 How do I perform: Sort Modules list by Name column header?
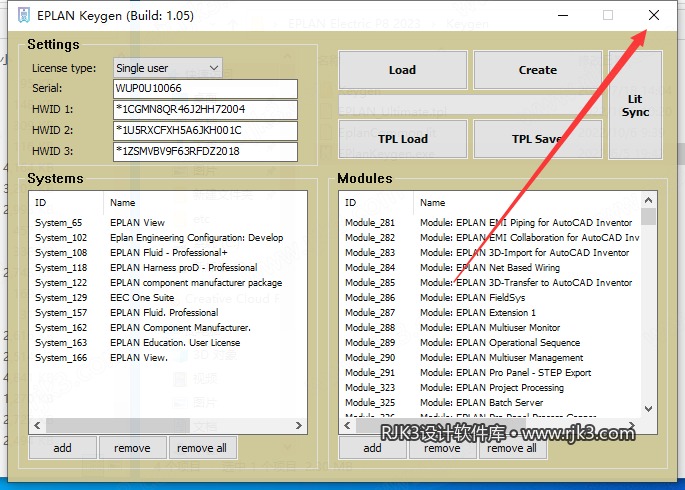[527, 203]
